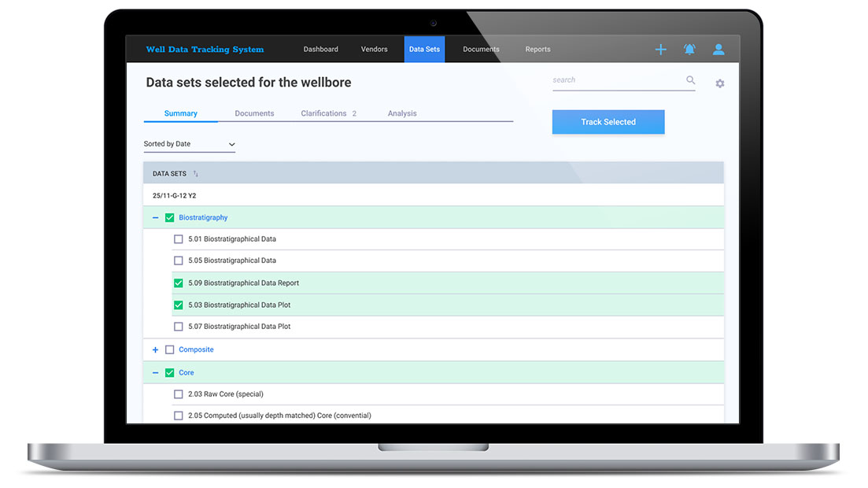
Task: Open the Vendors menu item
Action: tap(375, 50)
